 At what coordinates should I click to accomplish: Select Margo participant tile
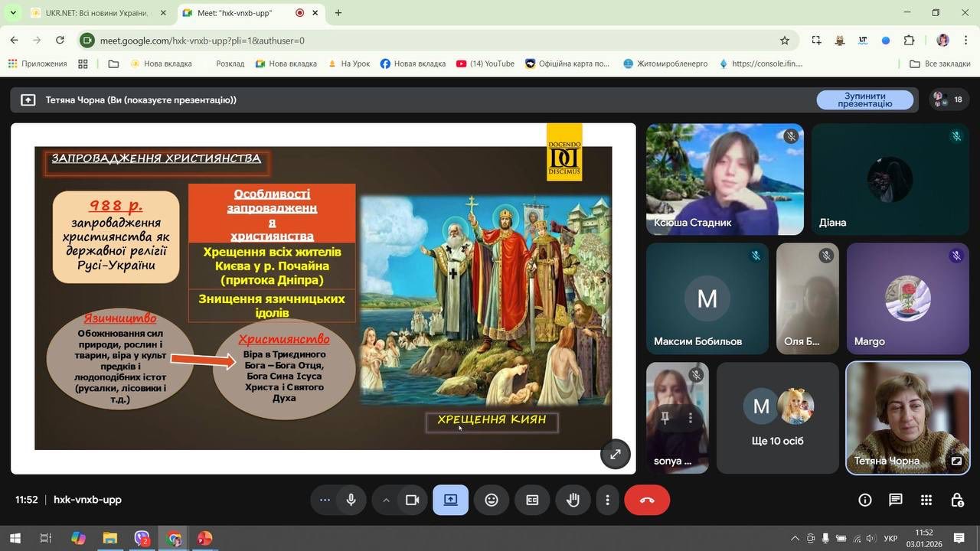[908, 298]
